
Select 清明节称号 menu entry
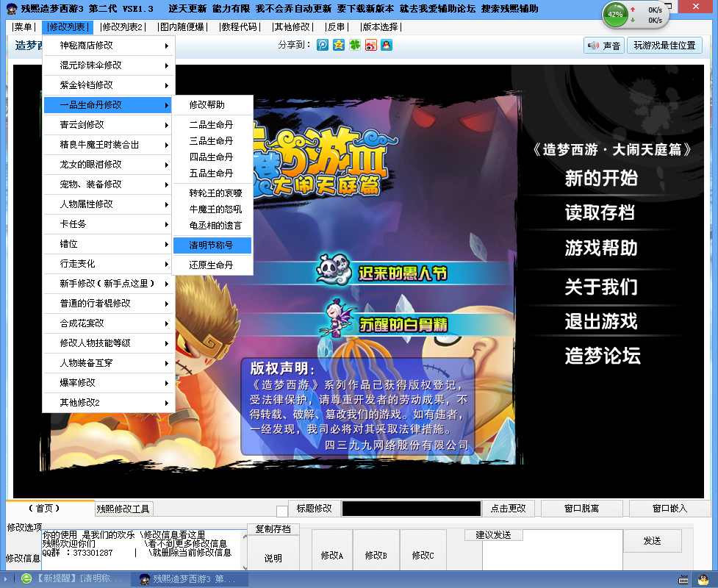[x=212, y=245]
